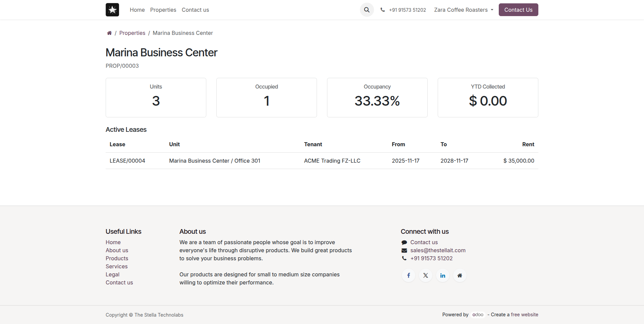Open the X (Twitter) social icon
The image size is (644, 324).
[x=426, y=275]
